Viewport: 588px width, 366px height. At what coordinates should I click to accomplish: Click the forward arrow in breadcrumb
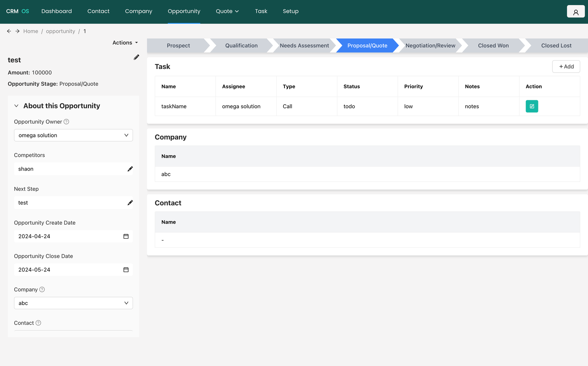(x=17, y=31)
